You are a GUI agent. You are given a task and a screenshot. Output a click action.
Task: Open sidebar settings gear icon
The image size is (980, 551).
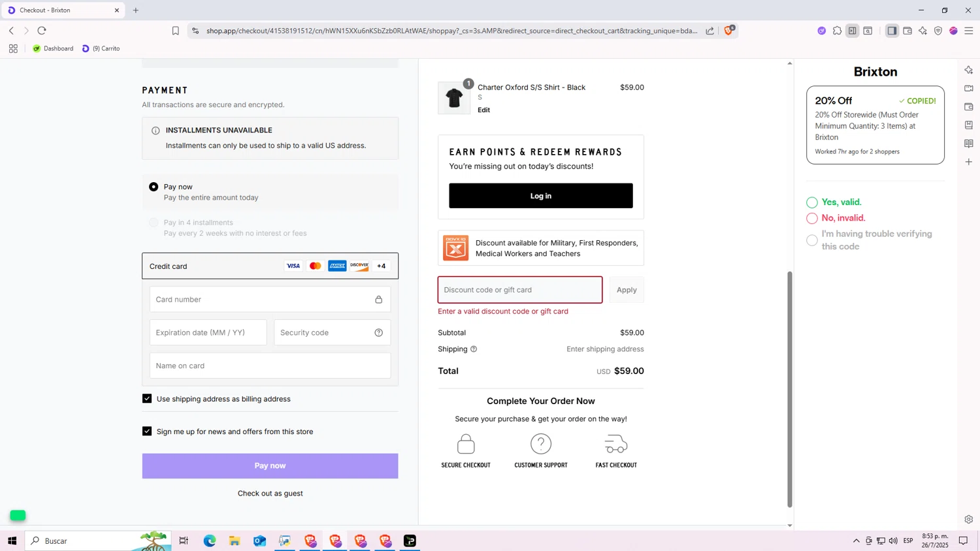tap(969, 520)
